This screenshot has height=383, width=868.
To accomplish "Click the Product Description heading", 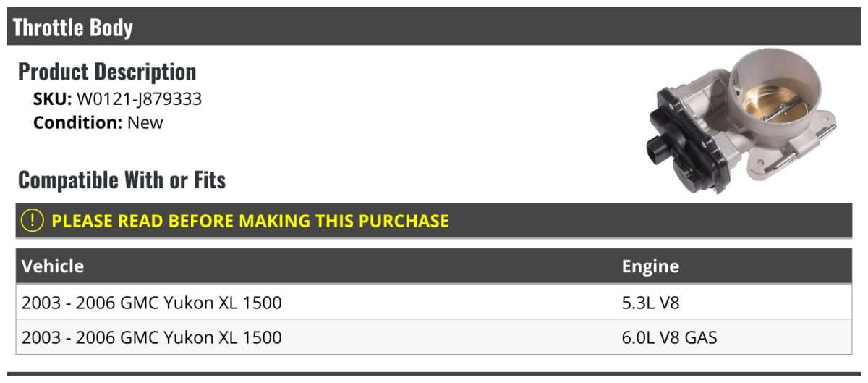I will tap(107, 72).
